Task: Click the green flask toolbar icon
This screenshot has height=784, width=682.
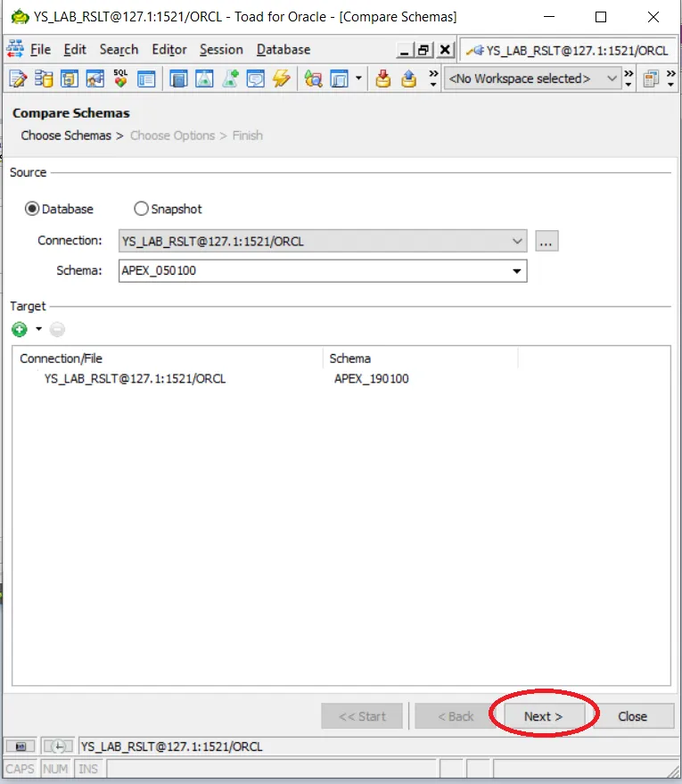Action: pyautogui.click(x=204, y=79)
